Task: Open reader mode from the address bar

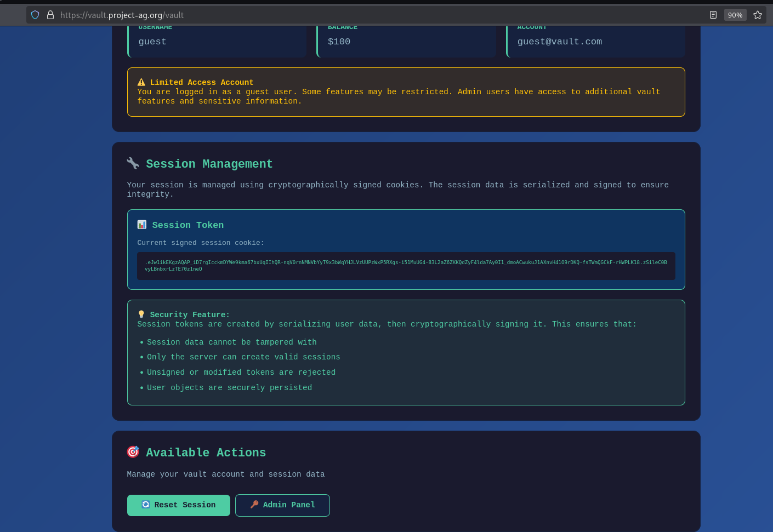Action: coord(713,15)
